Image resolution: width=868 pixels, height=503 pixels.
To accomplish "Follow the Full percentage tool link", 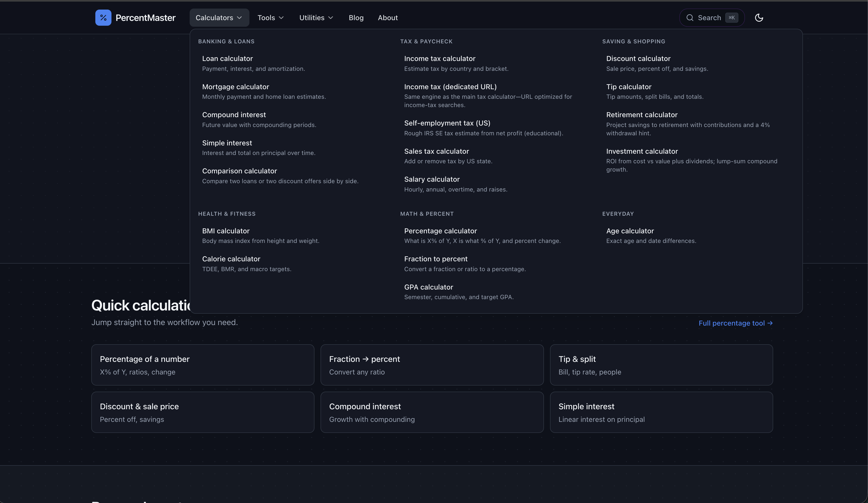I will [x=735, y=323].
